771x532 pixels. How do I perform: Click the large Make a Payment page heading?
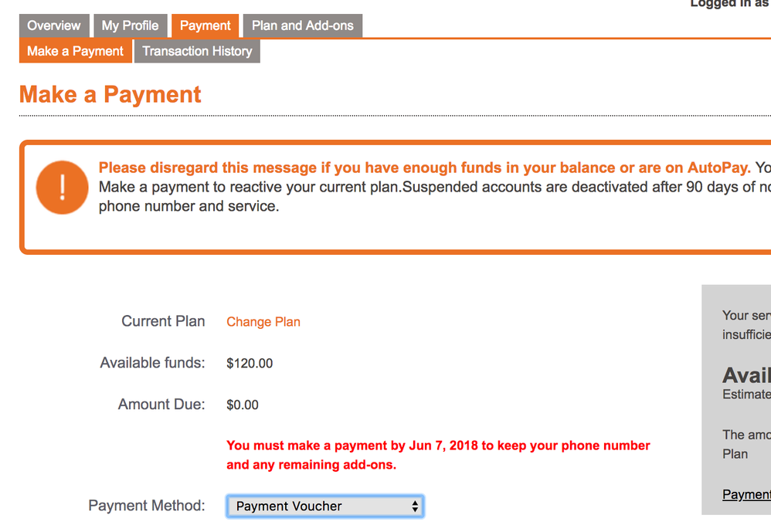(110, 95)
